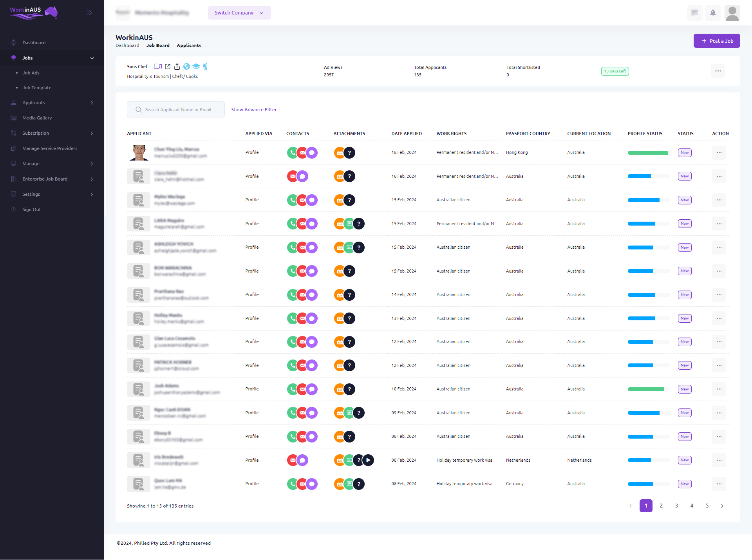Click the DATE APPLIED column header

coord(407,134)
